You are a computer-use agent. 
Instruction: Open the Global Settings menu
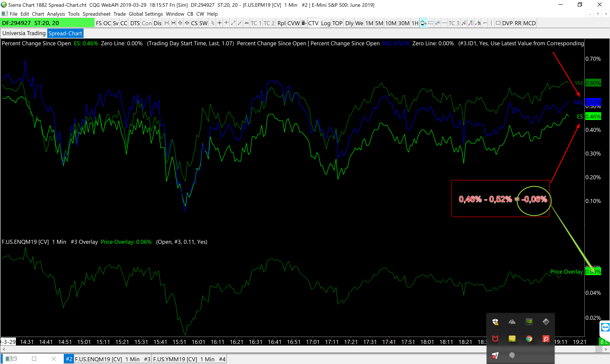(x=146, y=14)
